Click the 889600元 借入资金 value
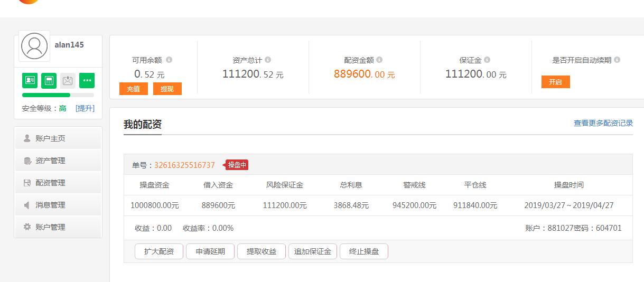The image size is (644, 282). point(218,205)
